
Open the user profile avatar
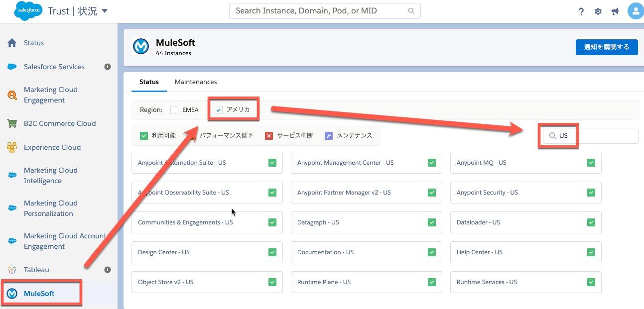(x=636, y=11)
